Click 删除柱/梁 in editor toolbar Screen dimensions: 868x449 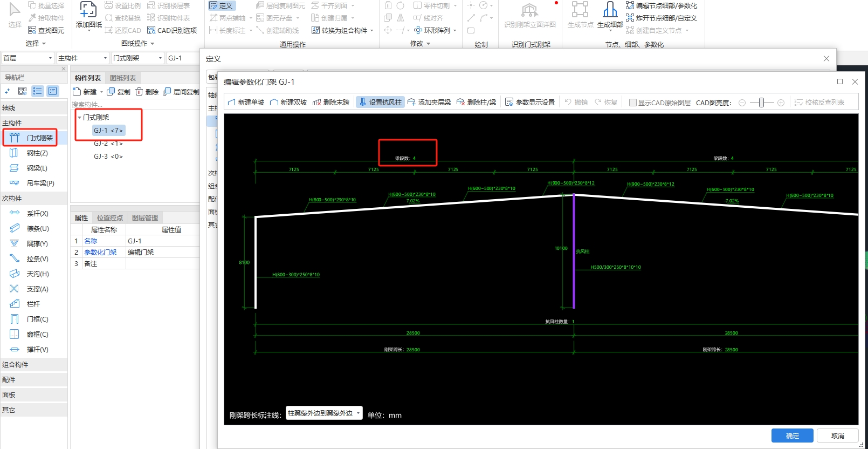pos(476,102)
